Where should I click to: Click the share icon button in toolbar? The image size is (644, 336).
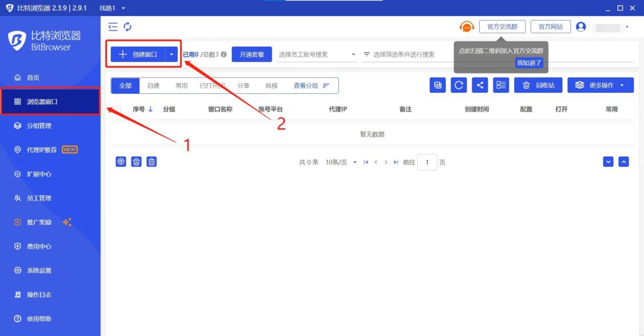coord(480,85)
